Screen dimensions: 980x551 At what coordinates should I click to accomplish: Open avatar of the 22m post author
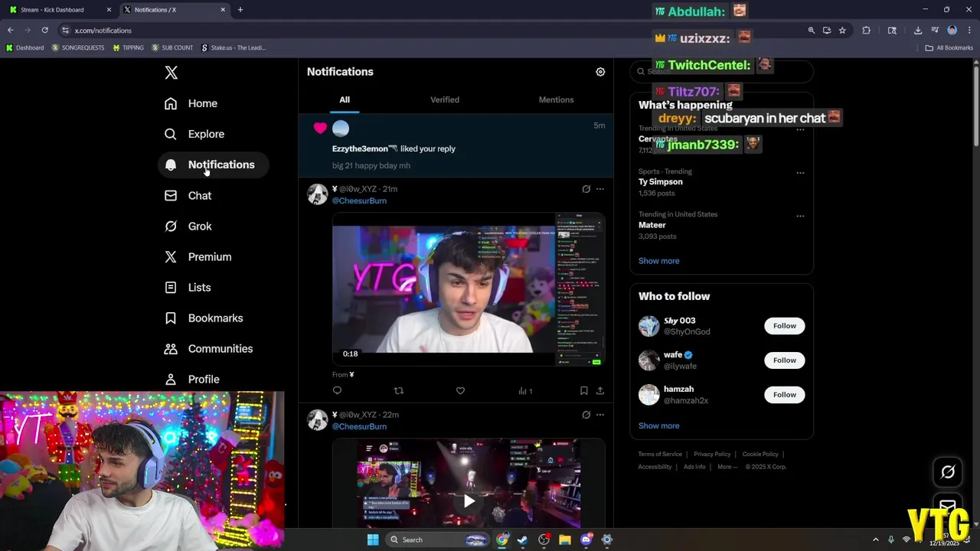(x=317, y=420)
